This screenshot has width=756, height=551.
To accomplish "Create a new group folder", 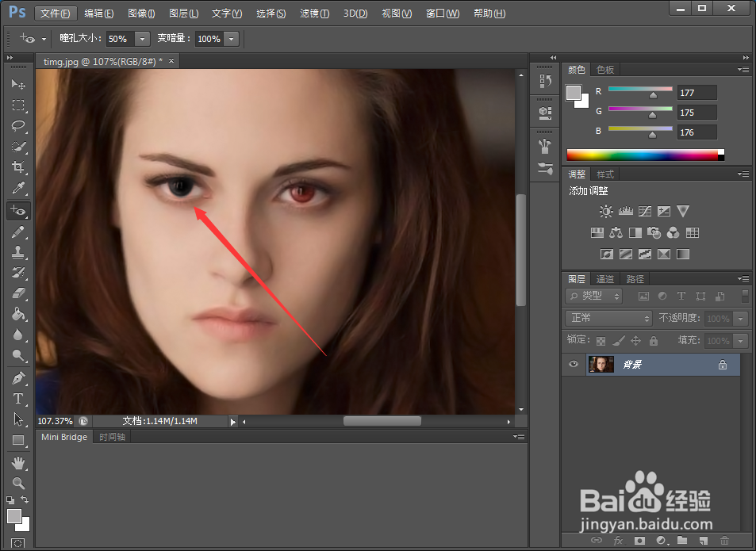I will click(681, 541).
